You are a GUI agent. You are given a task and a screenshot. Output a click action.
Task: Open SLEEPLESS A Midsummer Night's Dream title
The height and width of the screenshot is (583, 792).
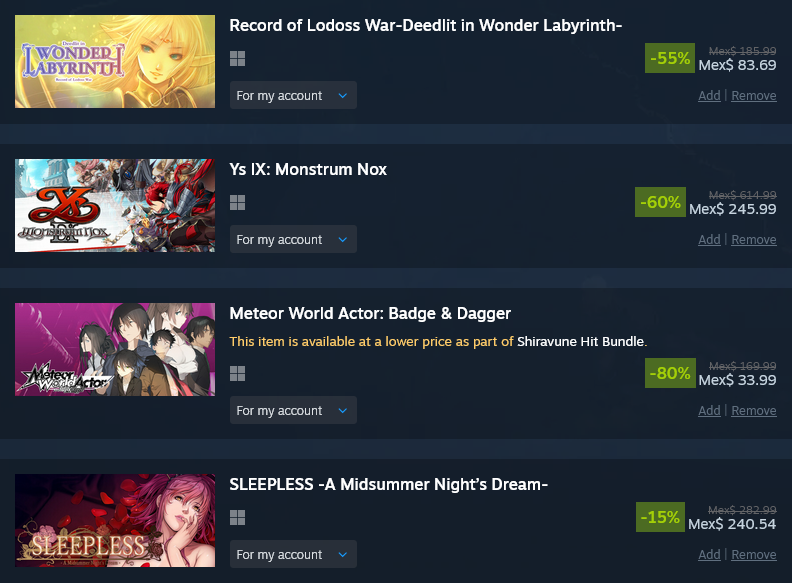pyautogui.click(x=388, y=484)
